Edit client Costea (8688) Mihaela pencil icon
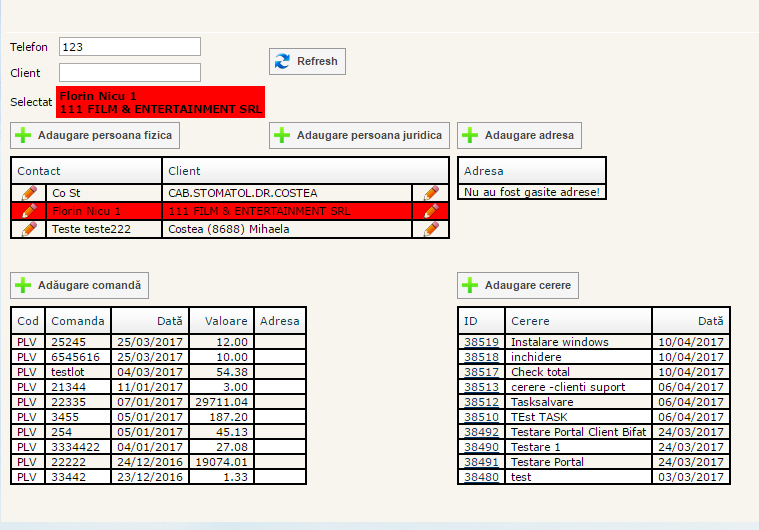 tap(431, 229)
